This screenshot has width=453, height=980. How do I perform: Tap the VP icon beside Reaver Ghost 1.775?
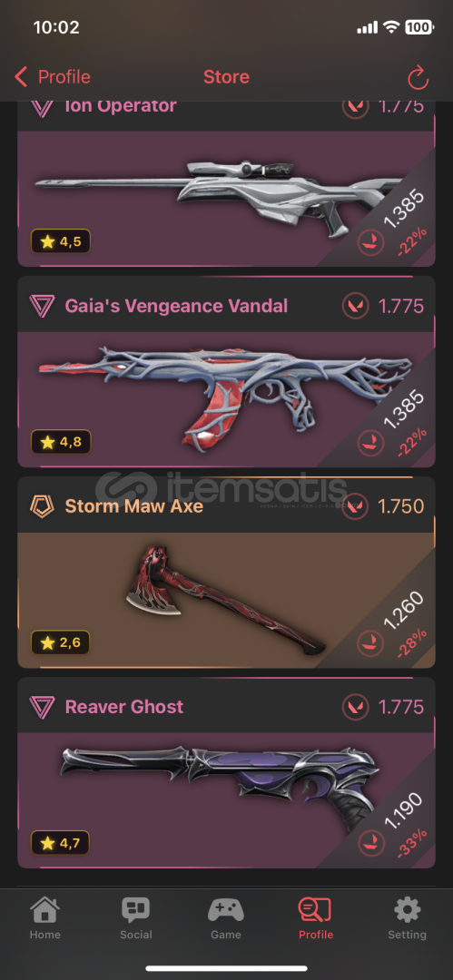click(x=355, y=707)
